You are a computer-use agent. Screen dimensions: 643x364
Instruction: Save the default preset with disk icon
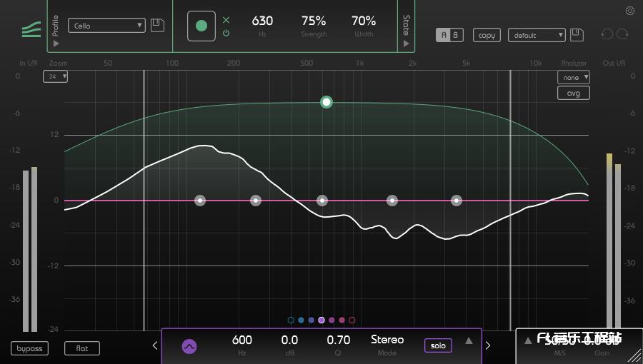pos(577,35)
